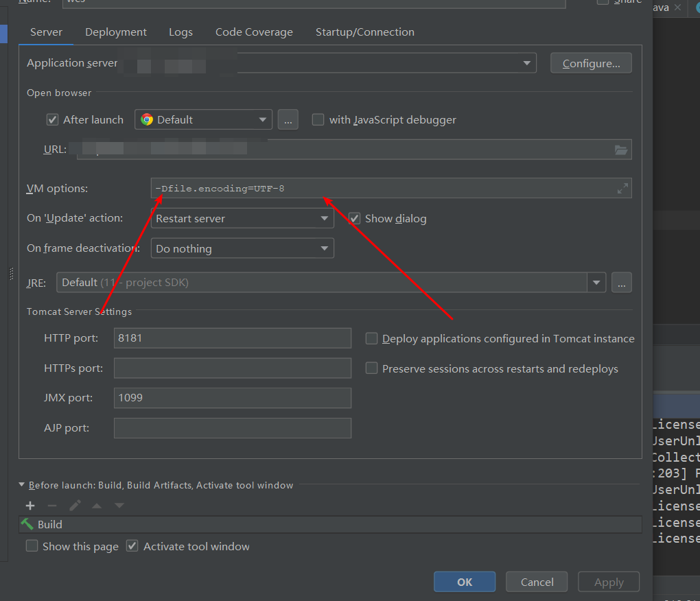
Task: Click the Configure button for the application server
Action: (x=590, y=62)
